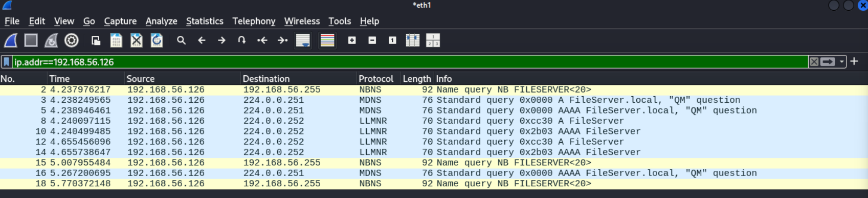Sort by the Info column header
The width and height of the screenshot is (868, 198).
pyautogui.click(x=651, y=79)
